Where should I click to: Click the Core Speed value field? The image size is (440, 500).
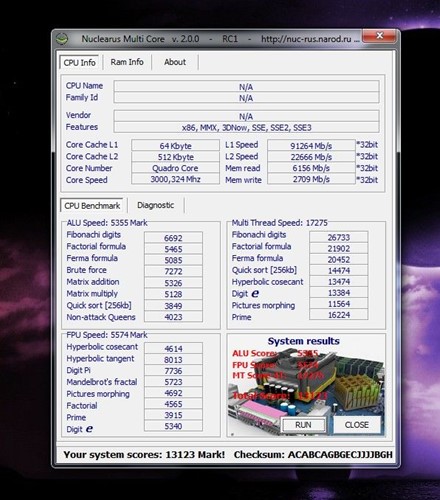tap(175, 179)
